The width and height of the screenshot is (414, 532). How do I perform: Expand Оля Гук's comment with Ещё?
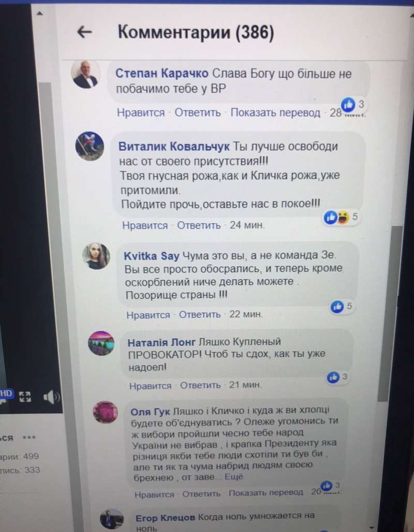[x=233, y=477]
